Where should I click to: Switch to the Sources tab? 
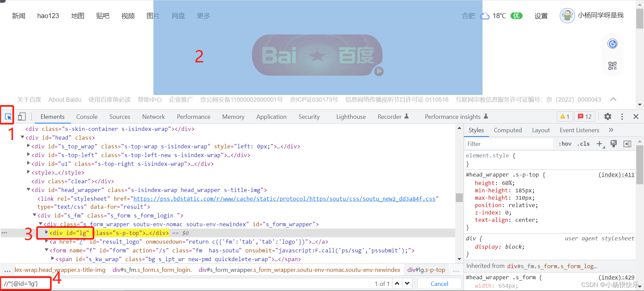tap(120, 116)
